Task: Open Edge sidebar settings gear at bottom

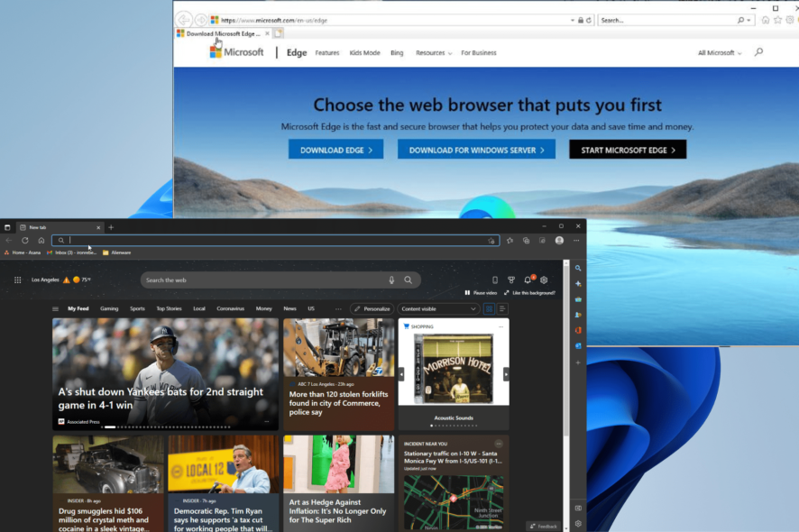Action: point(578,523)
